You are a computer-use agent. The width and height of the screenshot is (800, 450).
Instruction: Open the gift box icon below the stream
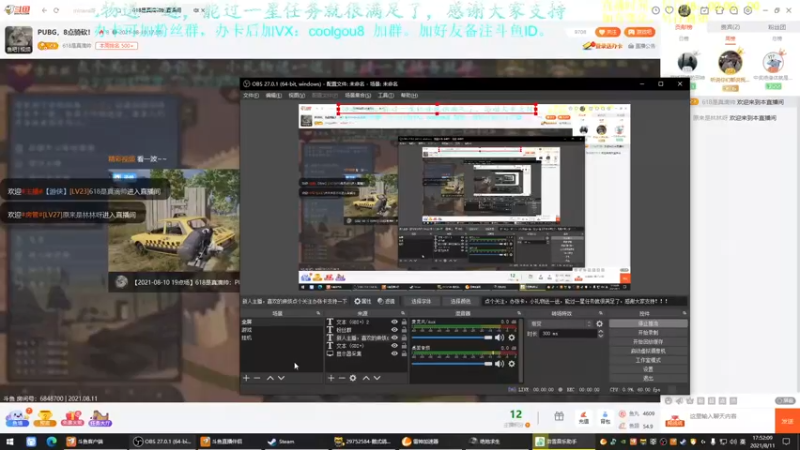pos(559,416)
